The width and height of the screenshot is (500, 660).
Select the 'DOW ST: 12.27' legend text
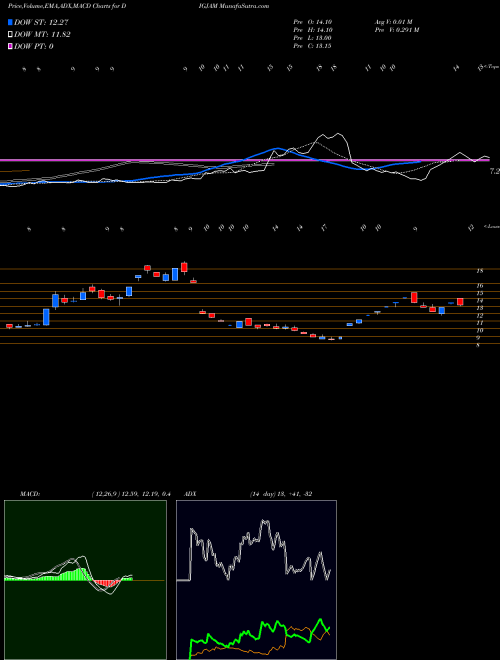41,22
